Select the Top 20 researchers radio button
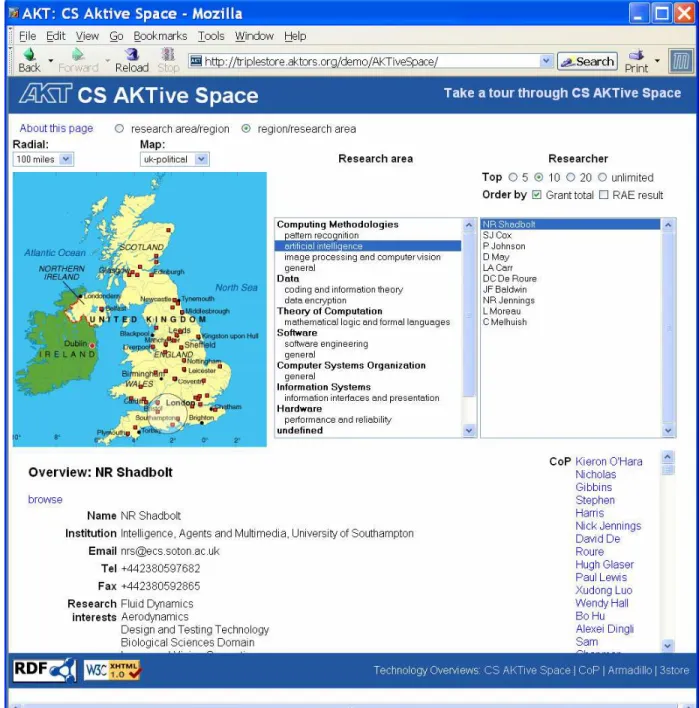 (571, 177)
